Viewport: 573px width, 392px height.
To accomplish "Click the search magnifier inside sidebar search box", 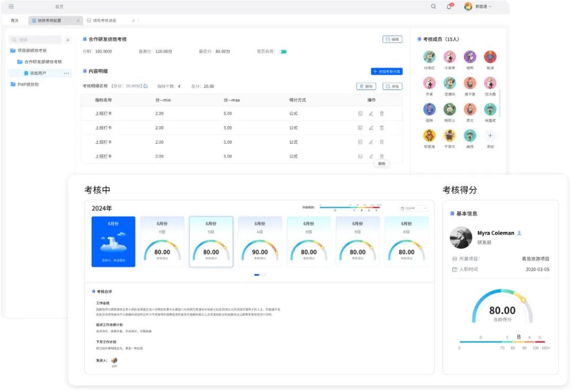I will (15, 40).
